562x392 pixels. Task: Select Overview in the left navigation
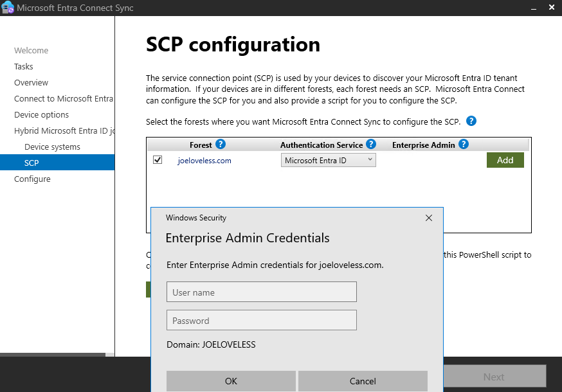pos(32,83)
